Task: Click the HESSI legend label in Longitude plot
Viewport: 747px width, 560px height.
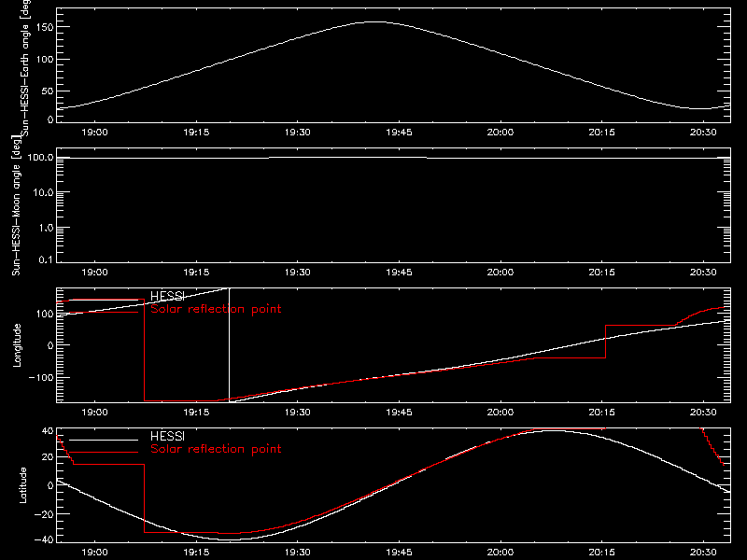Action: [x=167, y=296]
